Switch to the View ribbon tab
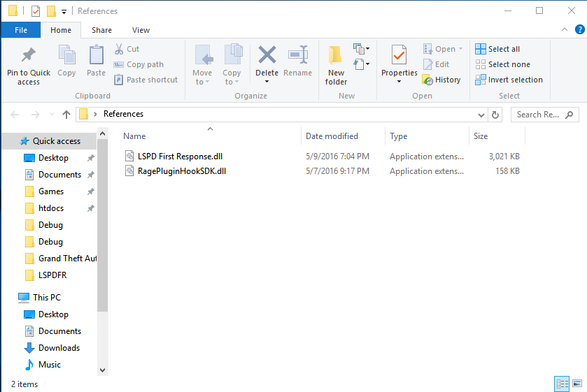This screenshot has width=587, height=392. [141, 30]
